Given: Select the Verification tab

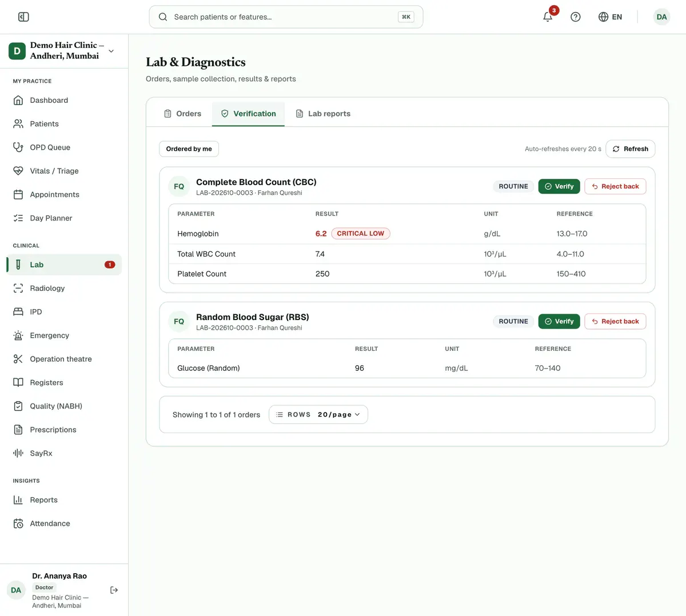Looking at the screenshot, I should pyautogui.click(x=248, y=114).
